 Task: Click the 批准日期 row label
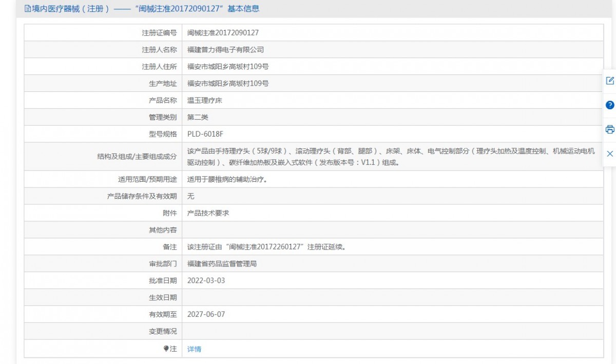[x=163, y=280]
